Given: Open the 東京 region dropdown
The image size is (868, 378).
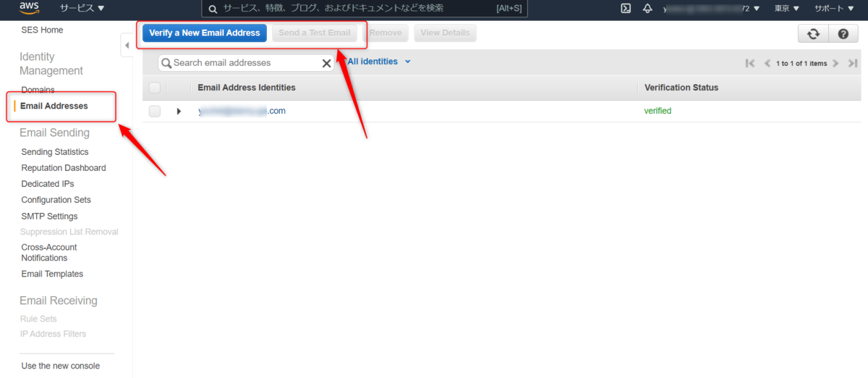Looking at the screenshot, I should 786,9.
